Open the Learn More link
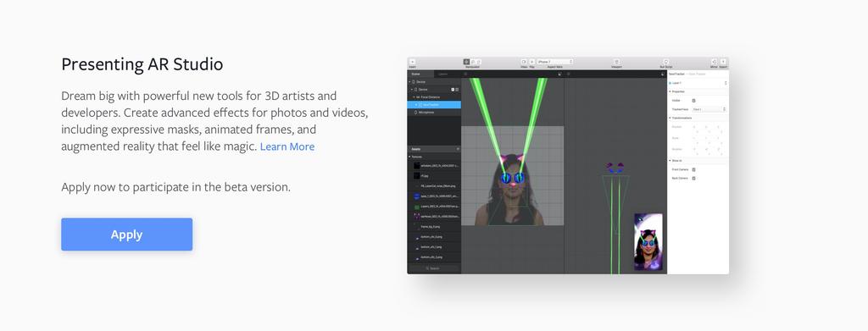Image resolution: width=868 pixels, height=331 pixels. pos(287,146)
